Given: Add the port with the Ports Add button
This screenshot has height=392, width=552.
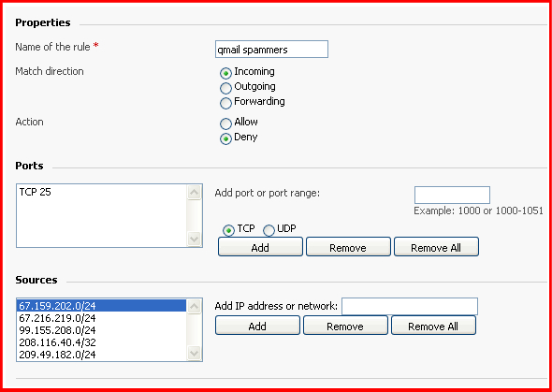Looking at the screenshot, I should pos(260,247).
